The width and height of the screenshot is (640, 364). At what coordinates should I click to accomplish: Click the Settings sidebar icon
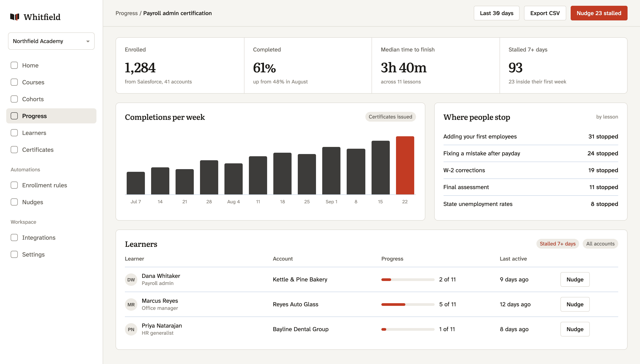click(14, 254)
